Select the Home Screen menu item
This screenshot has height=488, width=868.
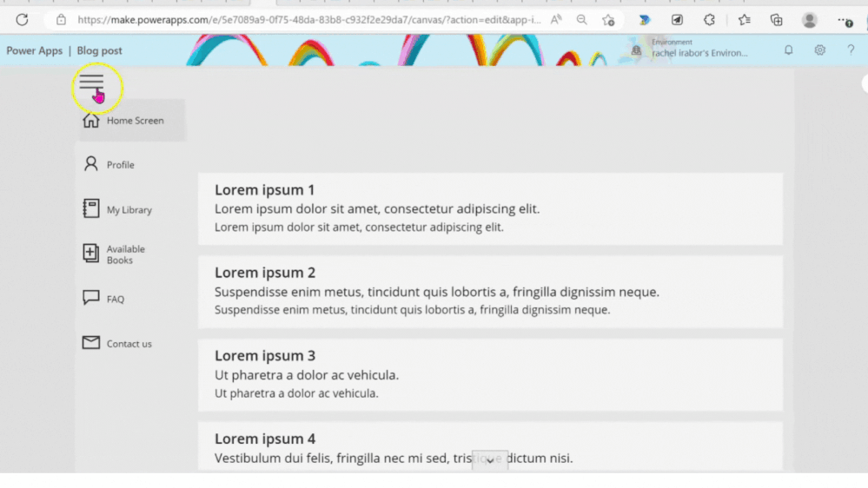[x=132, y=120]
